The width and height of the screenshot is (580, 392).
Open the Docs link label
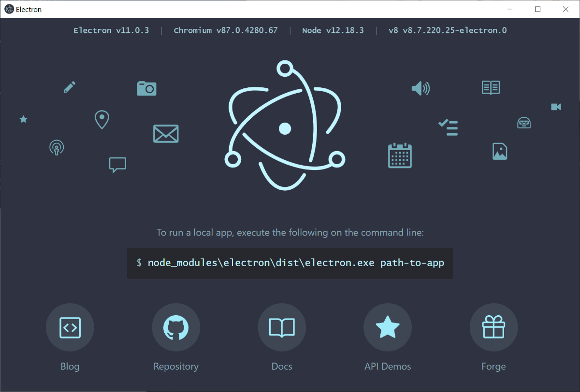coord(282,366)
